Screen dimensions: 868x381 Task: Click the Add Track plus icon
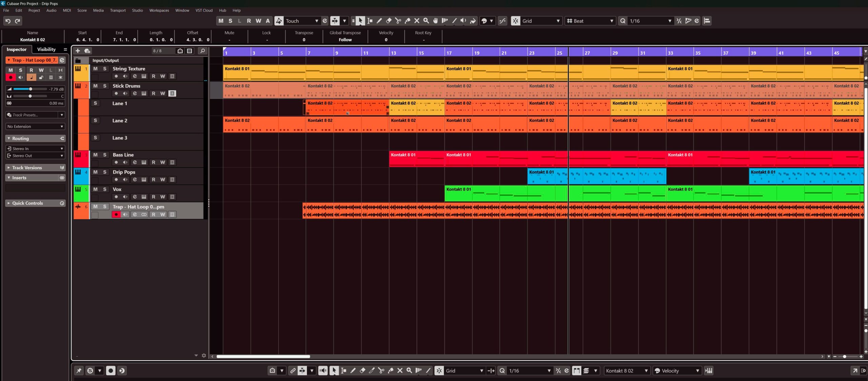click(78, 51)
